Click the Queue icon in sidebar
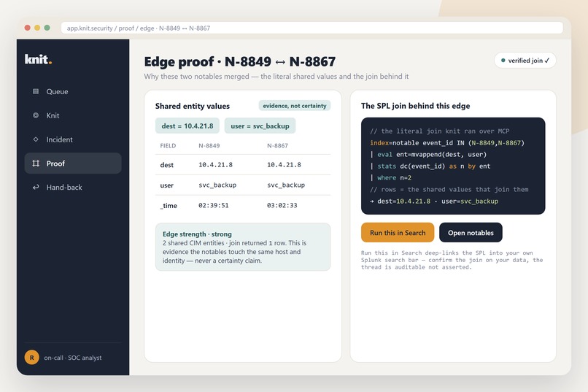The width and height of the screenshot is (588, 392). (36, 91)
